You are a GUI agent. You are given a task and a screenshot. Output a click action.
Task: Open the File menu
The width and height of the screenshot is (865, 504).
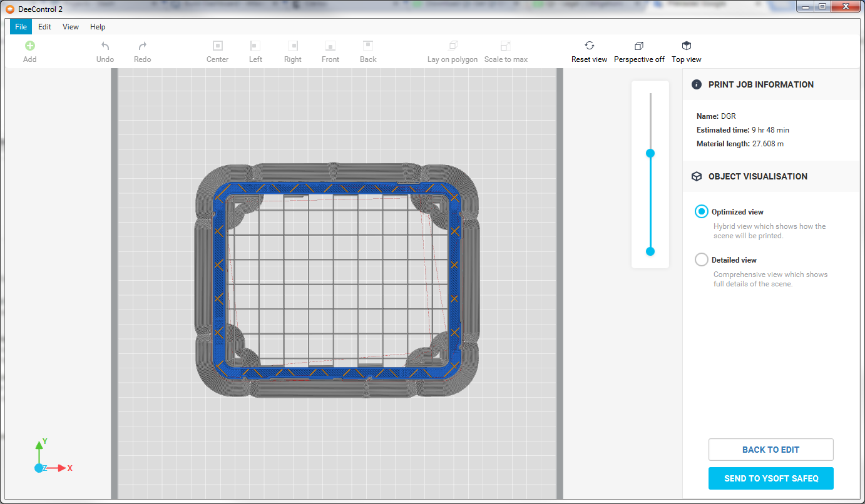[x=21, y=27]
